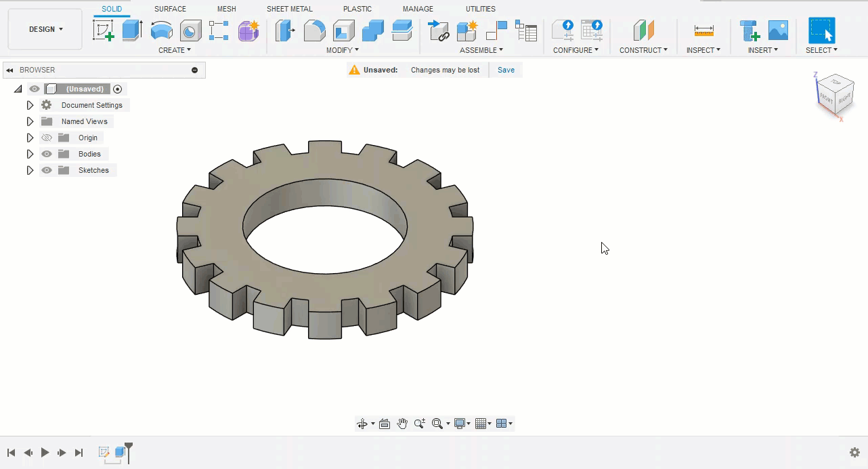Select the Joint tool in Assemble
Image resolution: width=868 pixels, height=469 pixels.
click(496, 30)
